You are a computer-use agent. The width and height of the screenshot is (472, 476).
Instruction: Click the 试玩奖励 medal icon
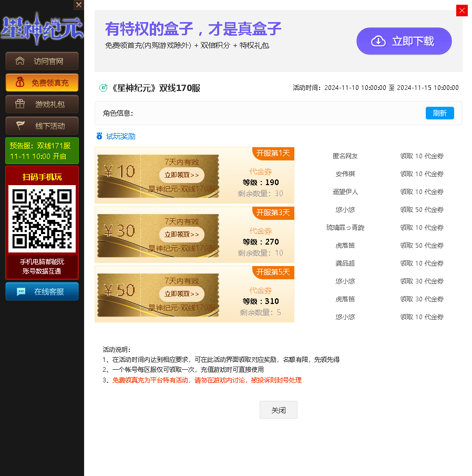pyautogui.click(x=99, y=136)
